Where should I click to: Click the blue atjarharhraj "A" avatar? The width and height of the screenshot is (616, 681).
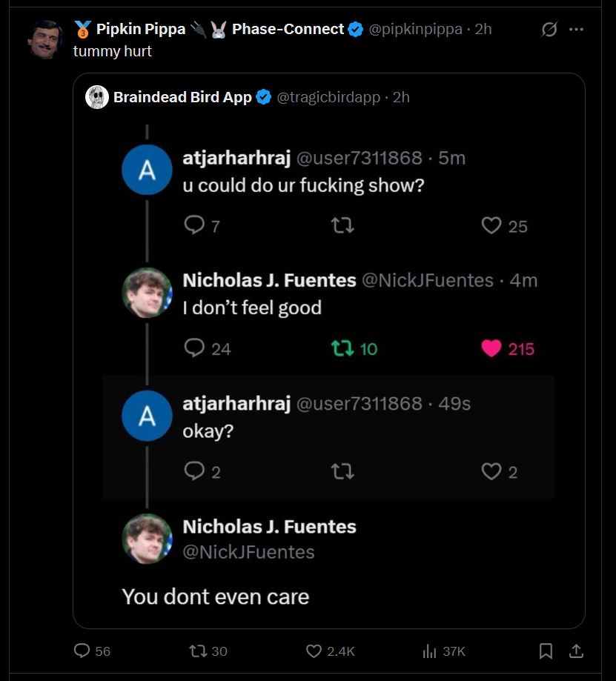[x=147, y=170]
